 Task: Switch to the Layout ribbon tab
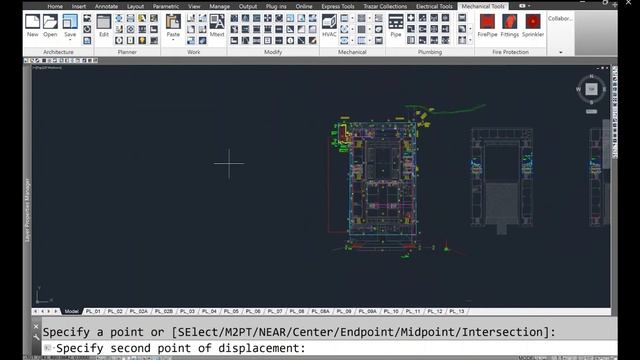point(135,7)
